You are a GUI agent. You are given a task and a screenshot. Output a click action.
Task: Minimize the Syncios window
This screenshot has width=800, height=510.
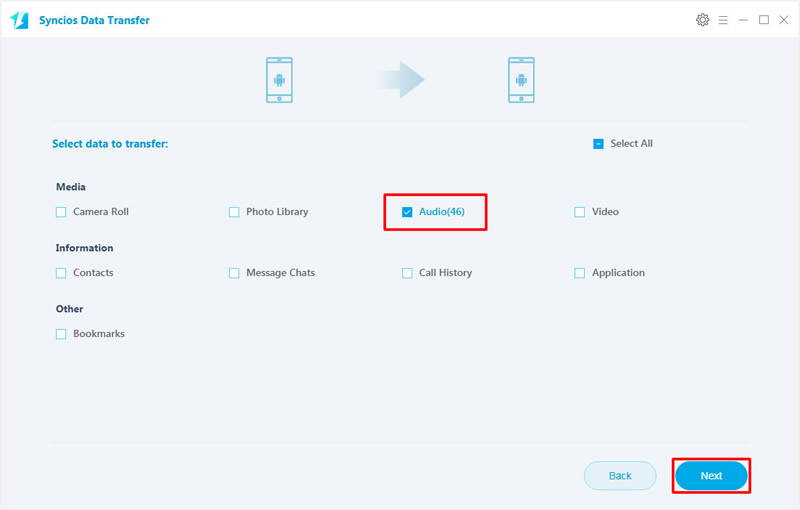tap(743, 20)
